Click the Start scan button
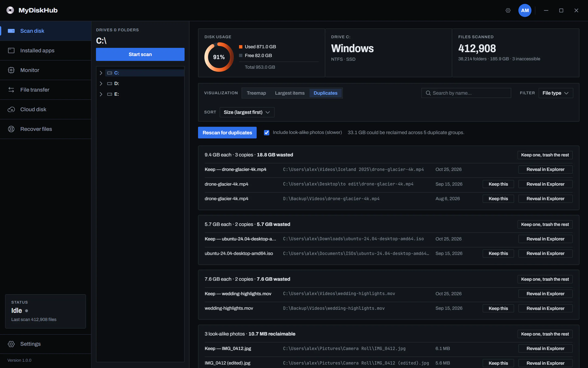 coord(140,54)
